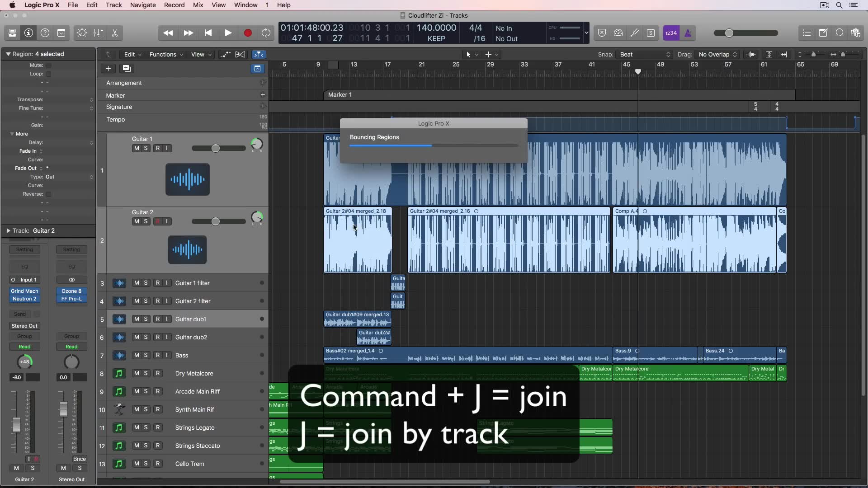Toggle the Mute checkbox in Region inspector
Screen dimensions: 868x488
click(x=48, y=66)
